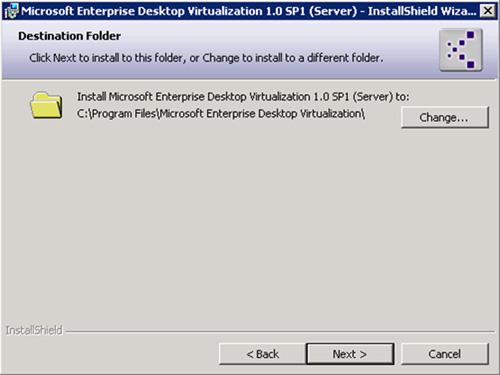Viewport: 500px width, 375px height.
Task: Click the 'Click Next to install to this folder' instruction
Action: point(206,58)
